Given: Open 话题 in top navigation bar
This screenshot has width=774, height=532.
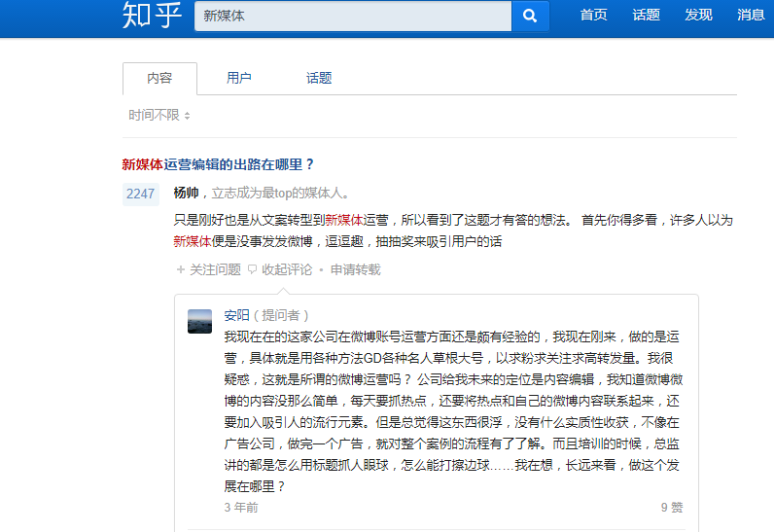Looking at the screenshot, I should click(x=647, y=15).
